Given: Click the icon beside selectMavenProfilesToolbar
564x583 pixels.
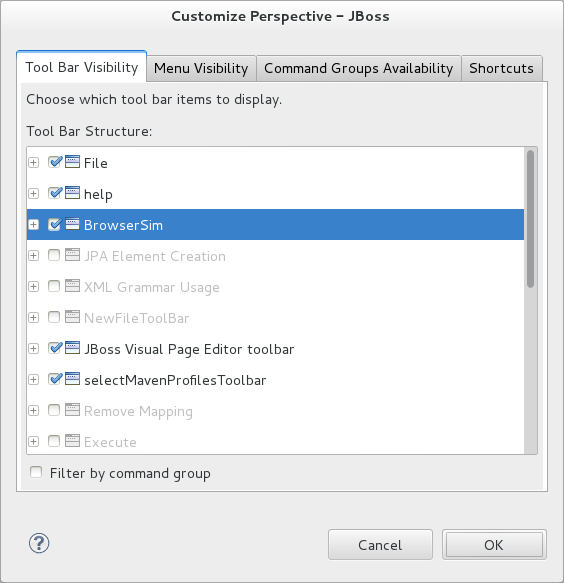Looking at the screenshot, I should [x=72, y=379].
